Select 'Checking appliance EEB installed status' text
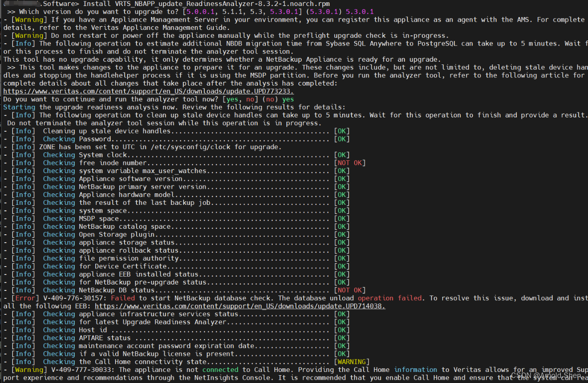The height and width of the screenshot is (383, 588). pos(121,274)
